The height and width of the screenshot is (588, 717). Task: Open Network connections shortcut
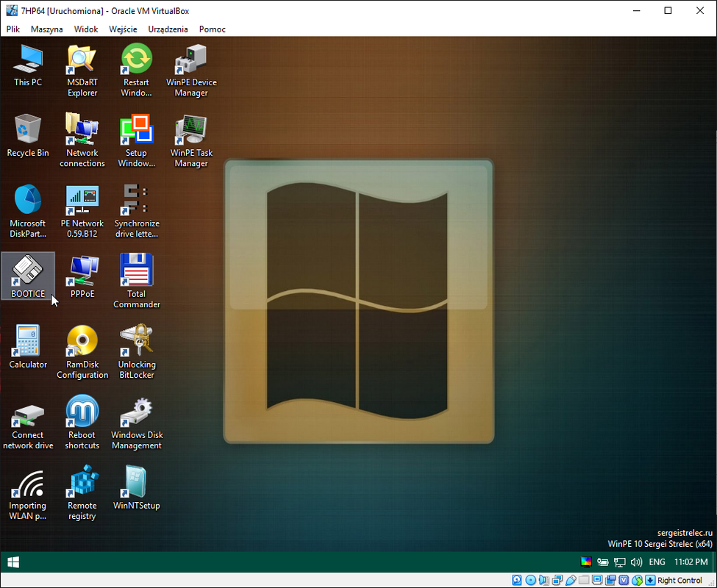pyautogui.click(x=82, y=140)
